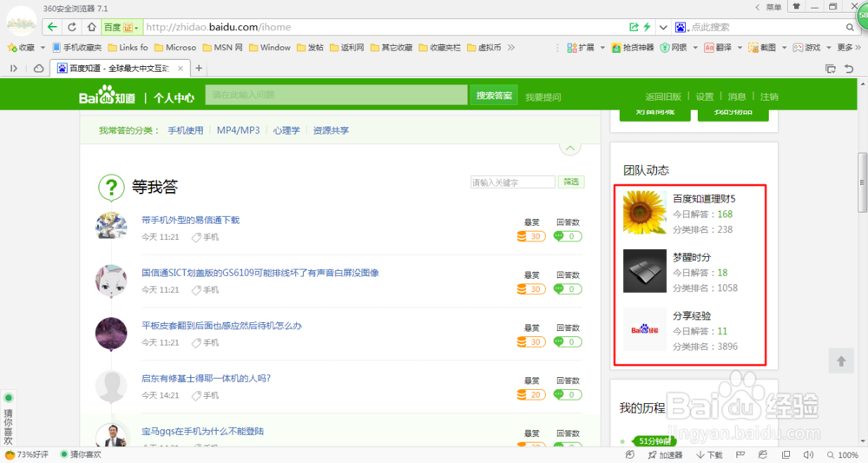Click the share icon in address bar
This screenshot has height=463, width=868.
pos(634,27)
